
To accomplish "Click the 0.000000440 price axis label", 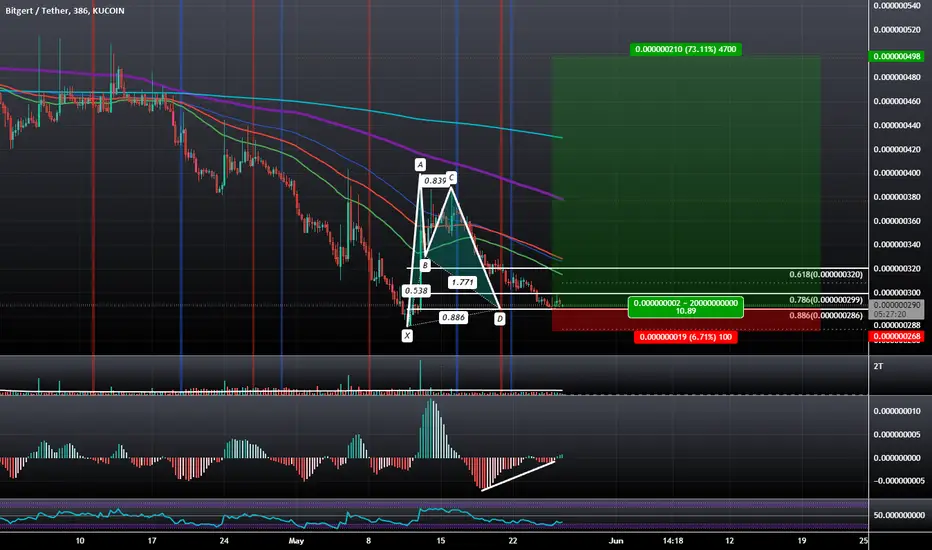I will click(x=897, y=125).
